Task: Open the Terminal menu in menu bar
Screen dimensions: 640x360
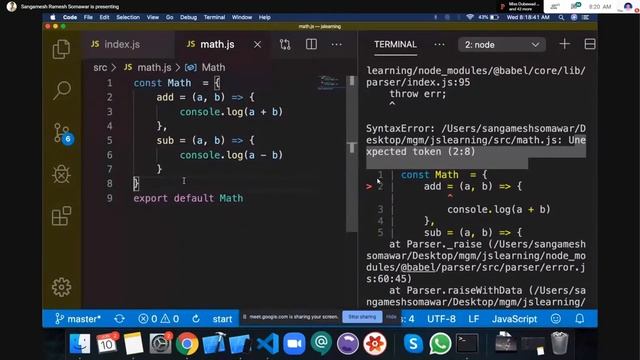Action: coord(214,18)
